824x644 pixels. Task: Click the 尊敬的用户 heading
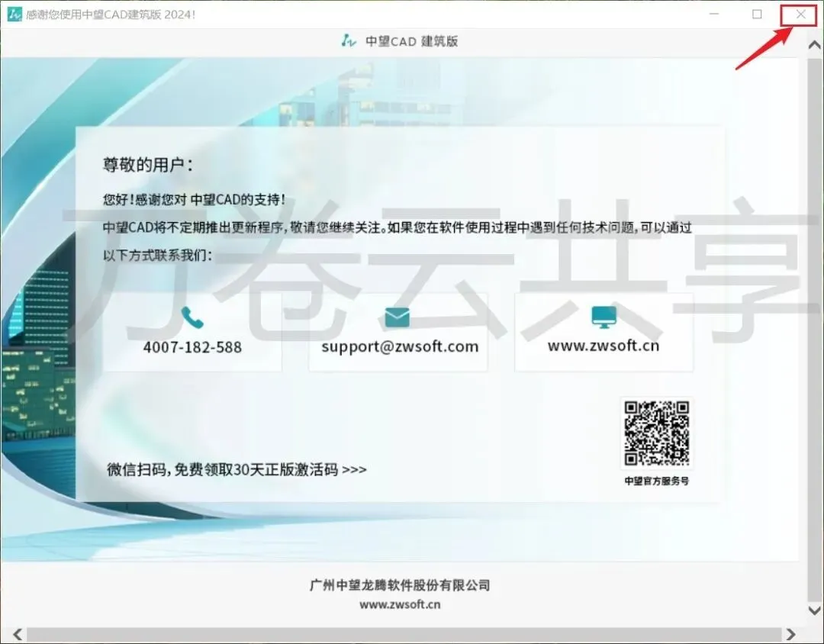[x=148, y=165]
